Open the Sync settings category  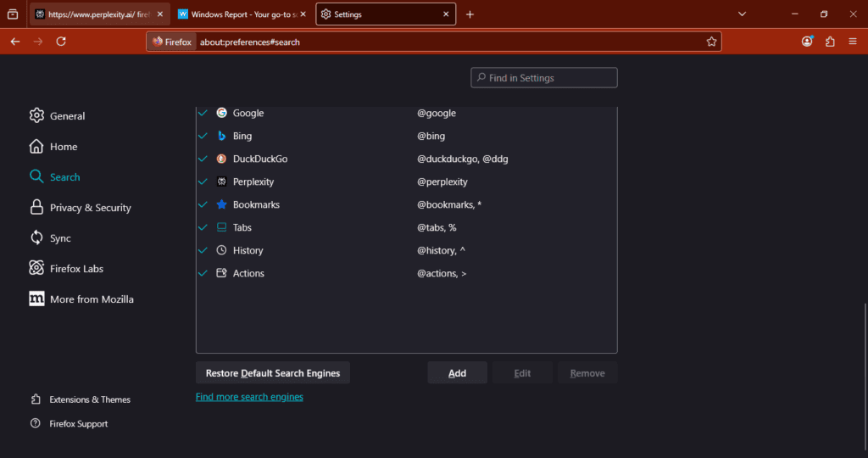(50, 237)
